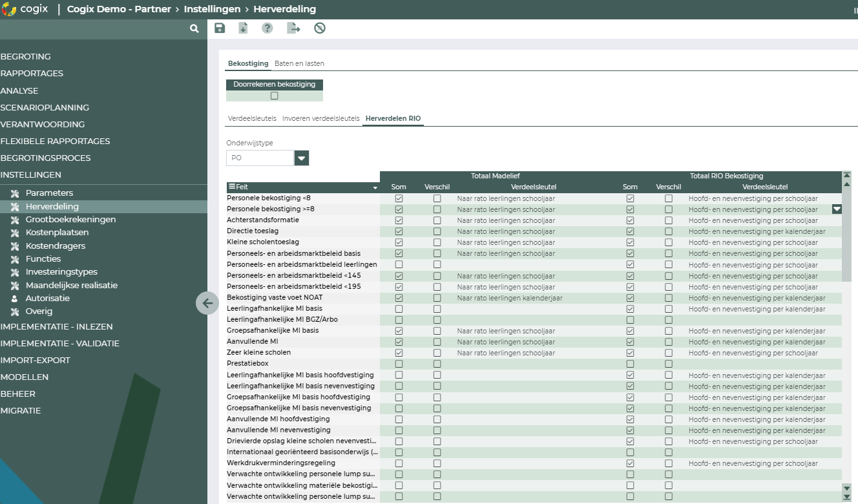Uncheck RIO Som for Directie toeslag

(630, 231)
